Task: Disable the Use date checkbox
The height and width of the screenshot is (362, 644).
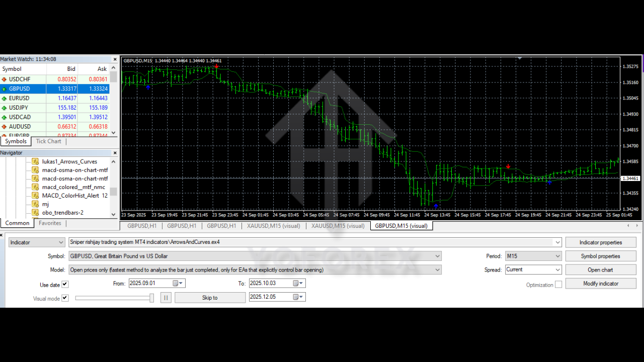Action: pos(66,283)
